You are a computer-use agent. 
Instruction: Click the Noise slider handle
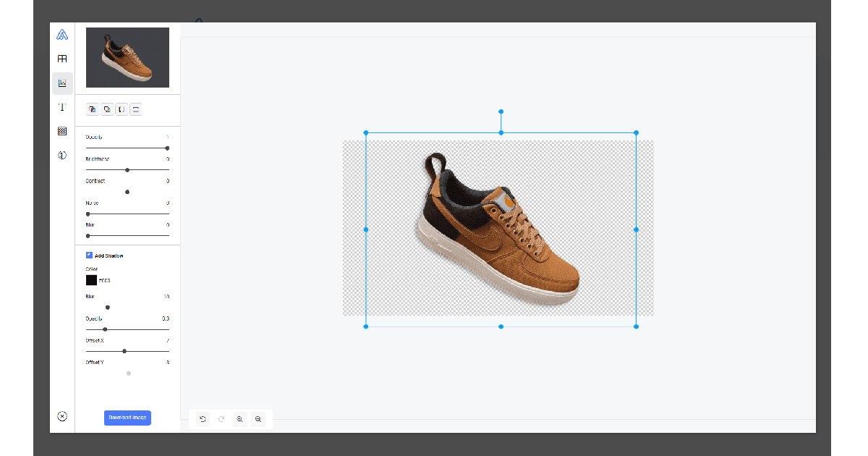(88, 214)
